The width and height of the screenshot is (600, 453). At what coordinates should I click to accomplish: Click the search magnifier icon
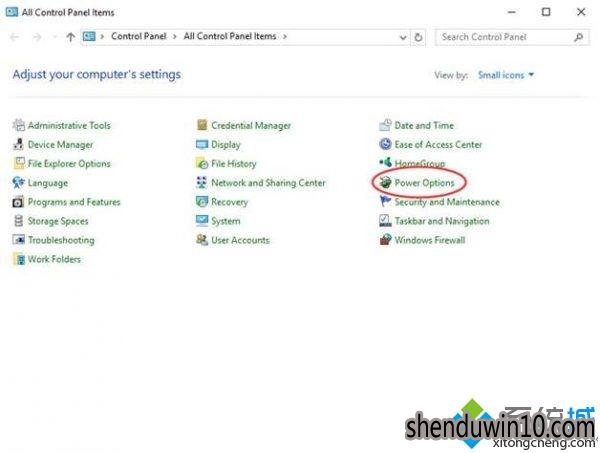(x=579, y=37)
